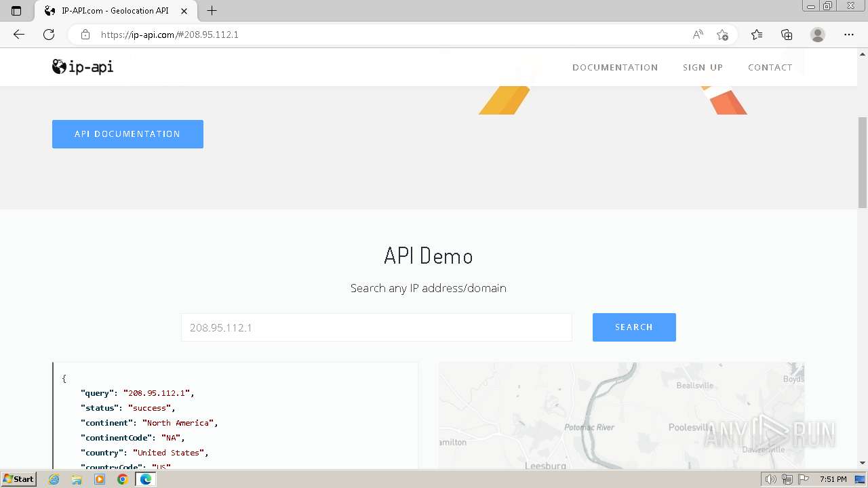Image resolution: width=868 pixels, height=488 pixels.
Task: Open the SIGN UP page
Action: (703, 67)
